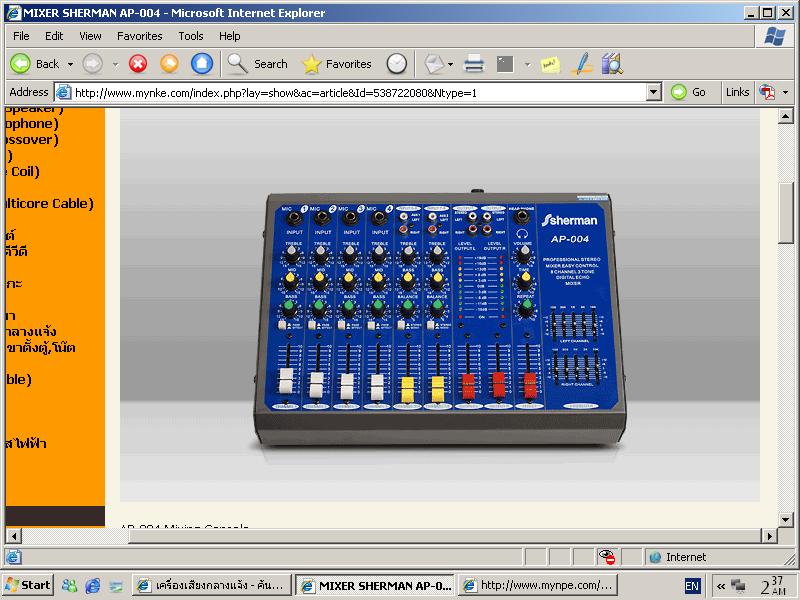Open the Favorites star toolbar button
Image resolution: width=800 pixels, height=600 pixels.
coord(337,64)
